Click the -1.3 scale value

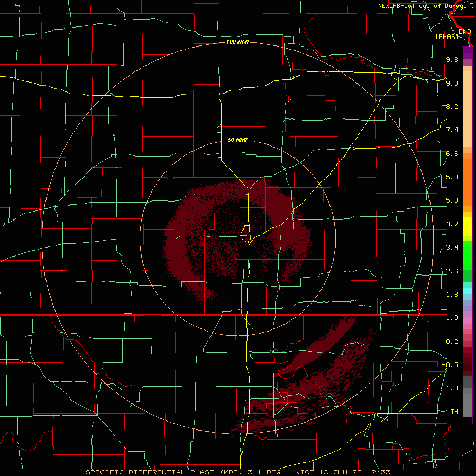pos(450,388)
